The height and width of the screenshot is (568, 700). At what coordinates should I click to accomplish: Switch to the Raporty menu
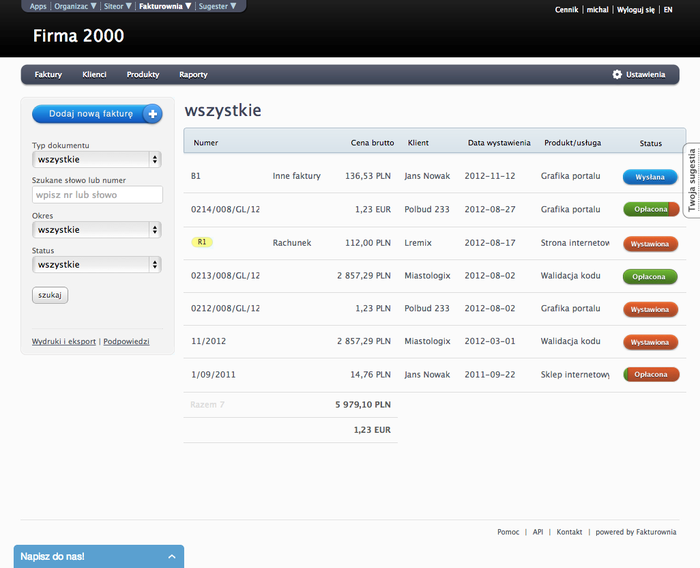193,75
